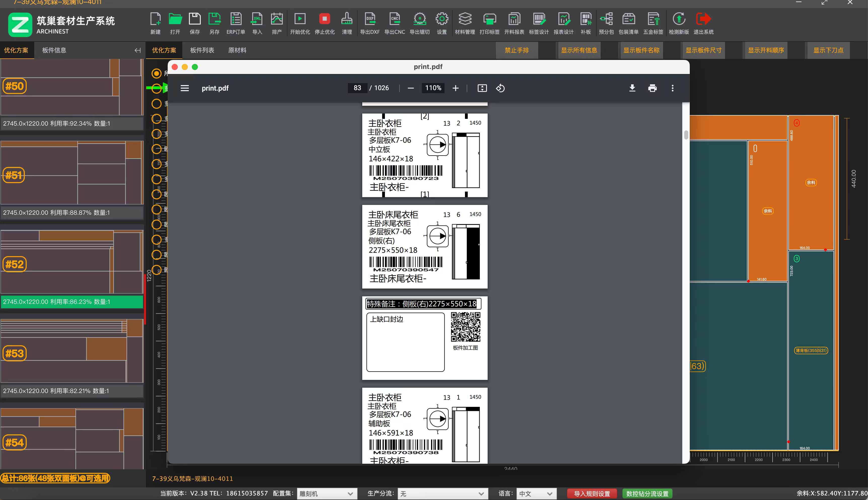The width and height of the screenshot is (868, 500).
Task: Open PDF viewer sidebar hamburger menu
Action: click(185, 88)
